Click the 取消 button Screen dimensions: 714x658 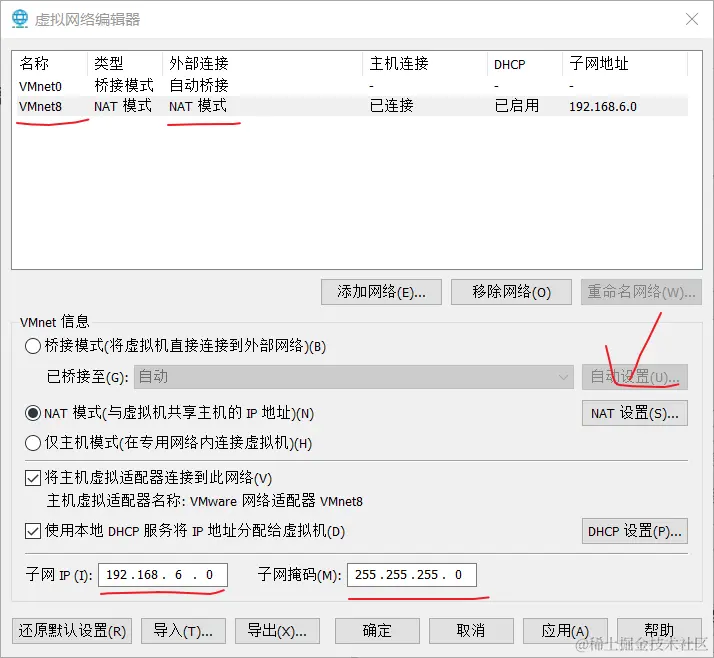coord(471,631)
